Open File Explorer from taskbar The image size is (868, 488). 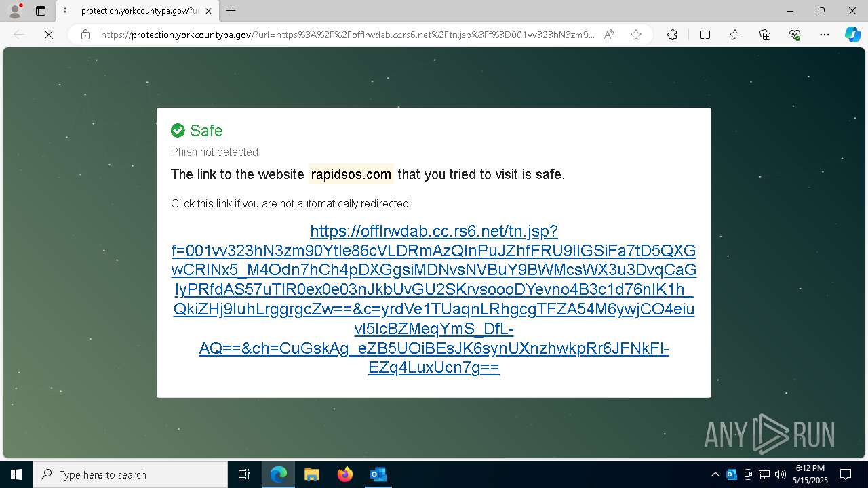tap(311, 474)
